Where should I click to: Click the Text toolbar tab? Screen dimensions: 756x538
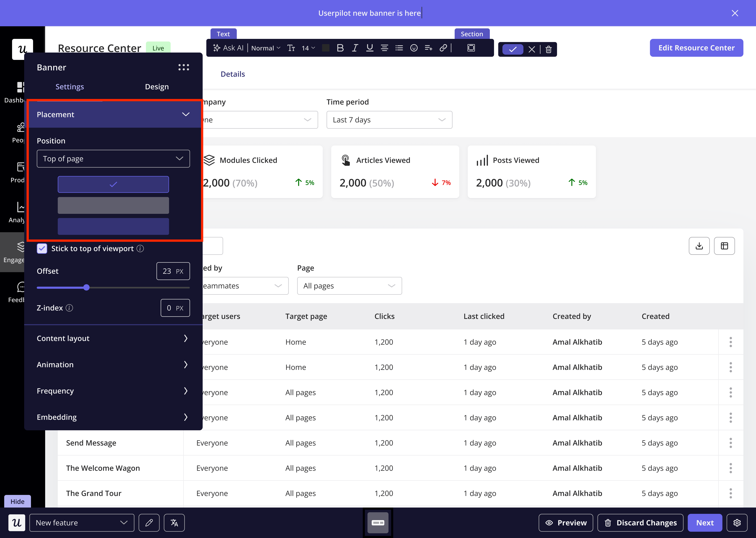pos(223,34)
